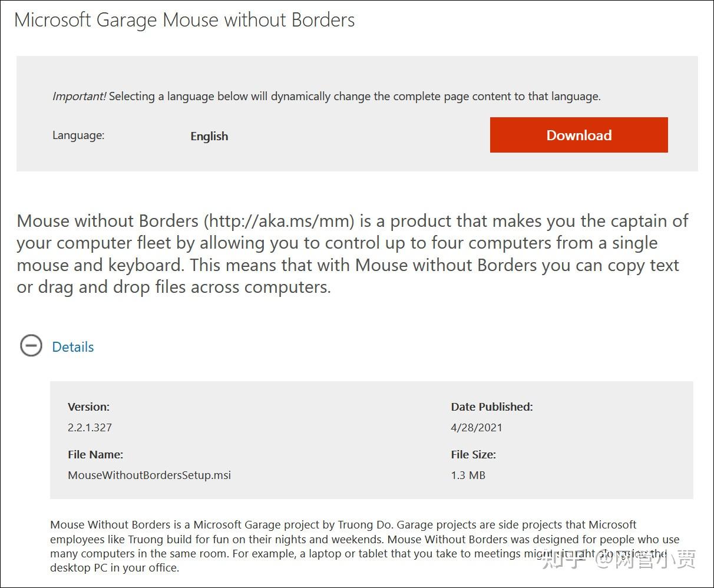The image size is (714, 588).
Task: Select the Version: field label
Action: point(89,407)
